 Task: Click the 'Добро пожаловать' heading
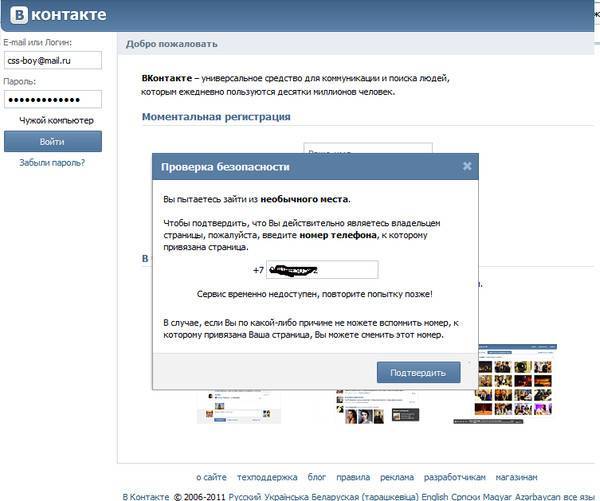[x=172, y=44]
